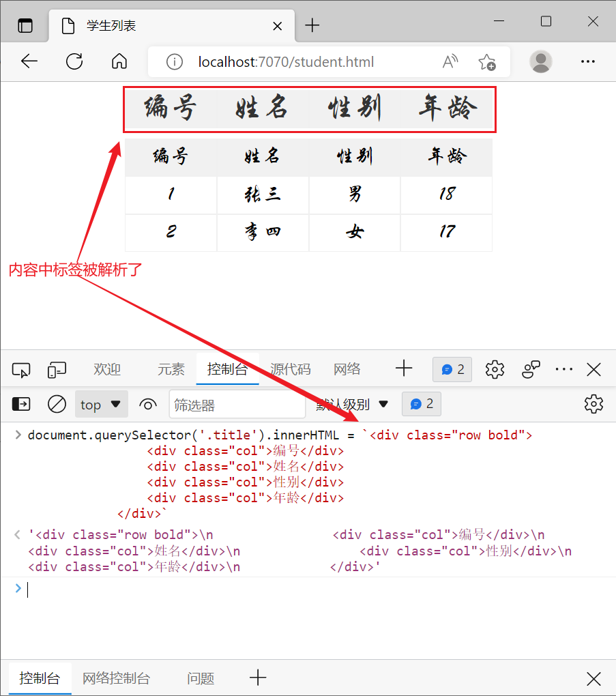Open the browser tab actions menu icon
The height and width of the screenshot is (696, 616).
point(25,25)
